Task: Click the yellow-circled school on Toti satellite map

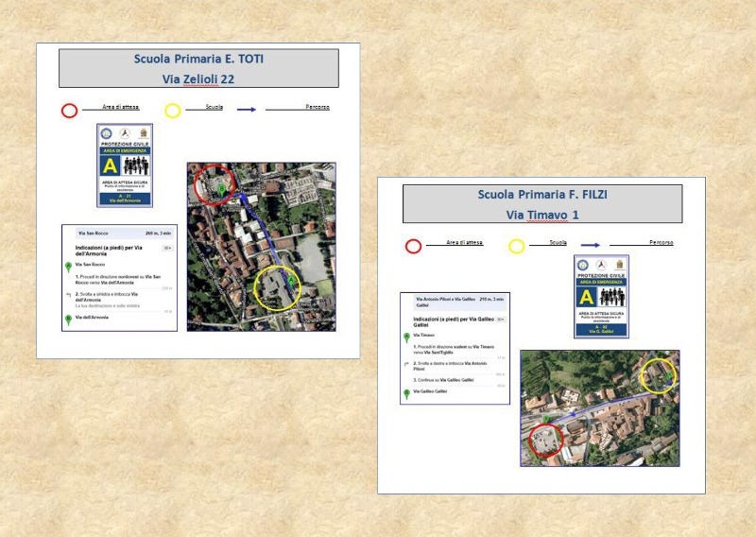Action: coord(278,290)
